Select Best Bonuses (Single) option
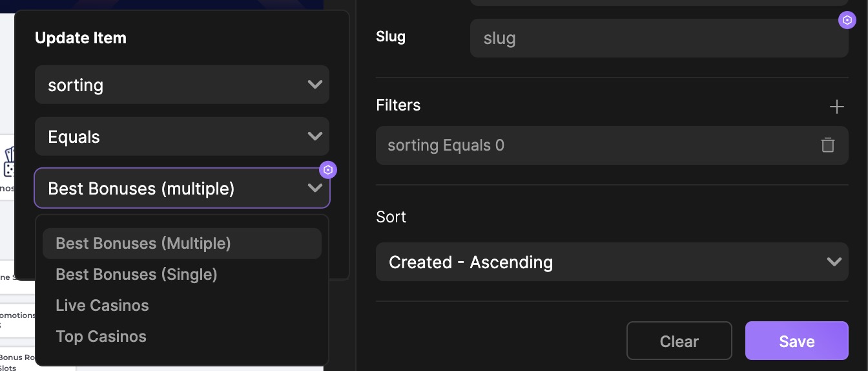Screen dimensions: 868x371 point(136,274)
